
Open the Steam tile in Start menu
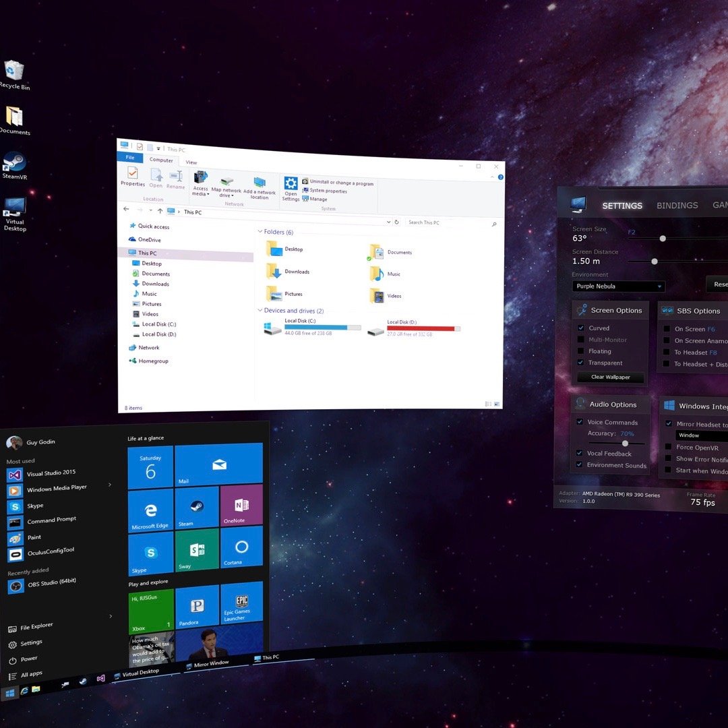(196, 507)
